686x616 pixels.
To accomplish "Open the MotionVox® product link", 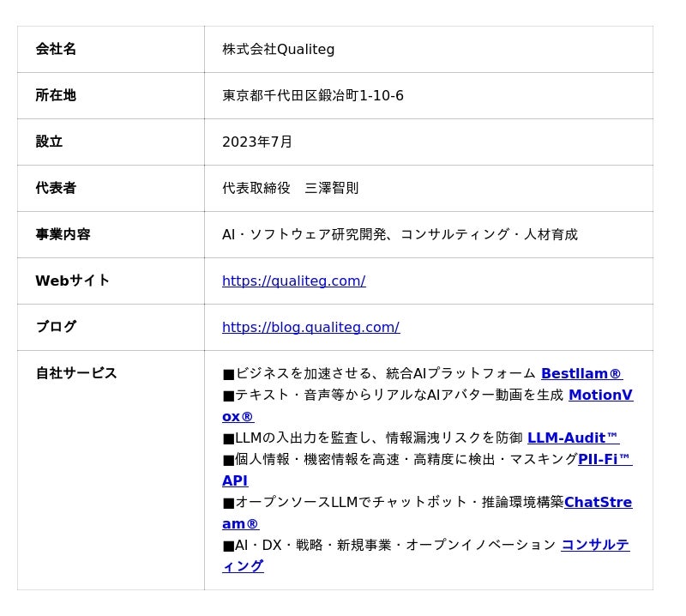I will click(x=600, y=395).
